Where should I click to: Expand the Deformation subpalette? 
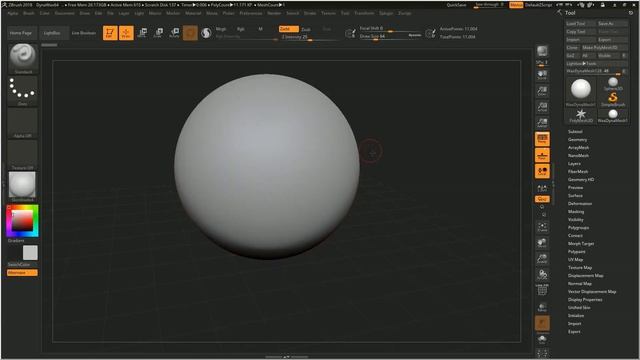point(580,203)
